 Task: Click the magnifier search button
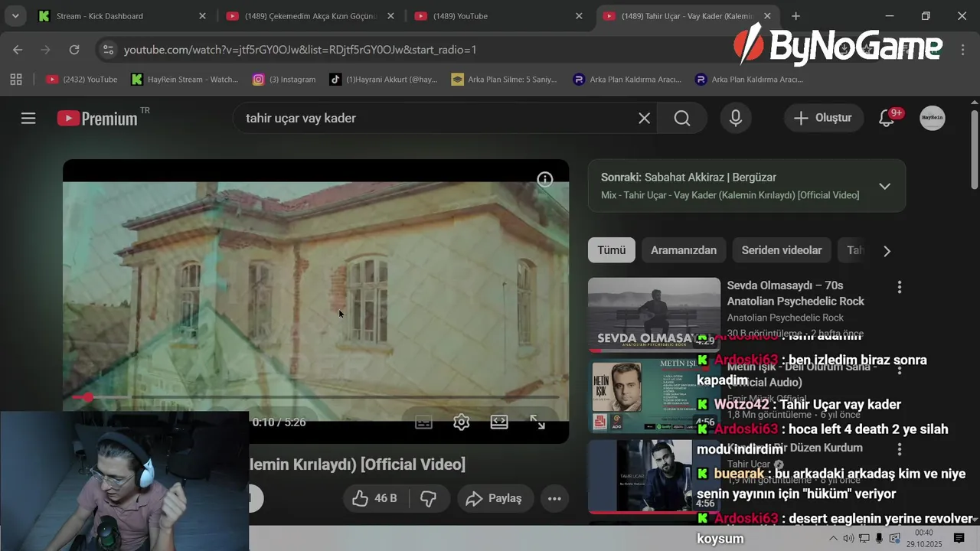[682, 119]
